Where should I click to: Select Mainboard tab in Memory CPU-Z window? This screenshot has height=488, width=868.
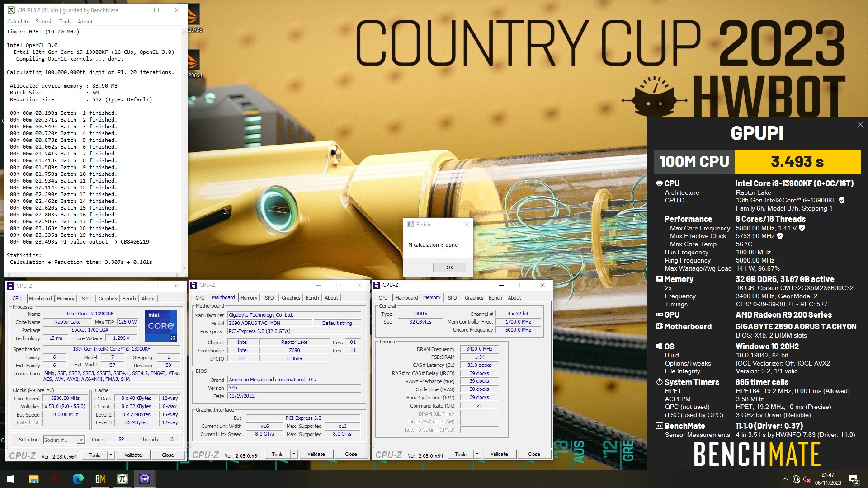pyautogui.click(x=406, y=298)
